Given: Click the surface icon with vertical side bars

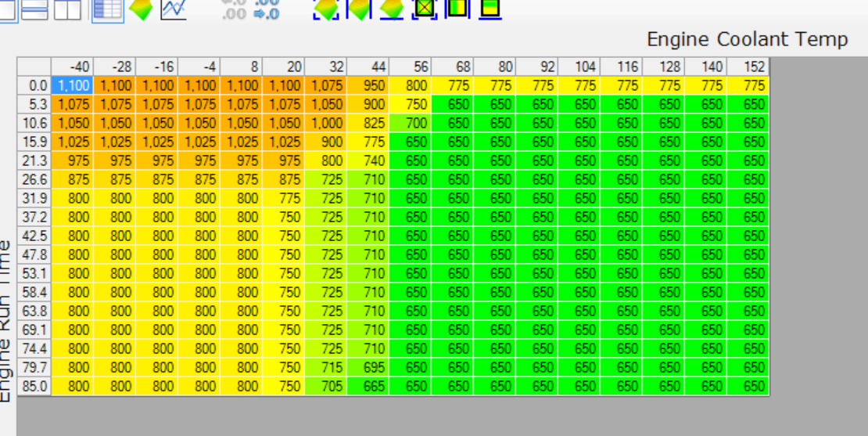Looking at the screenshot, I should click(x=358, y=9).
